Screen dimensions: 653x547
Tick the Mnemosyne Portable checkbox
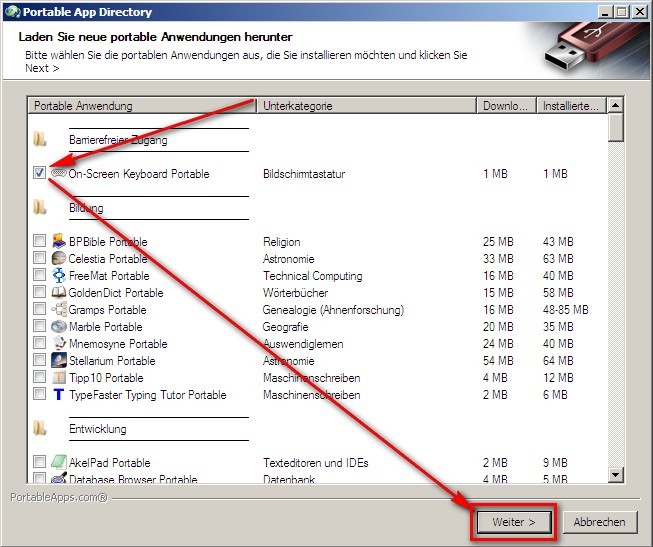coord(40,342)
